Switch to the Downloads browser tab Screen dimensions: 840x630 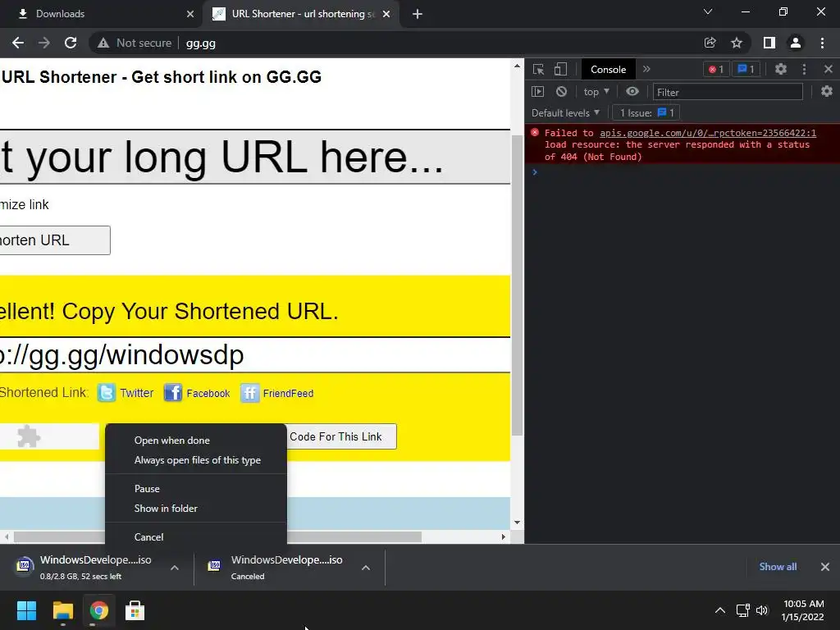102,14
